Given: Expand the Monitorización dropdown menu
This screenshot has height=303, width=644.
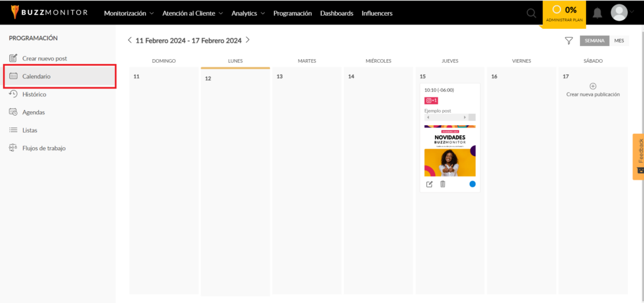Looking at the screenshot, I should tap(129, 13).
